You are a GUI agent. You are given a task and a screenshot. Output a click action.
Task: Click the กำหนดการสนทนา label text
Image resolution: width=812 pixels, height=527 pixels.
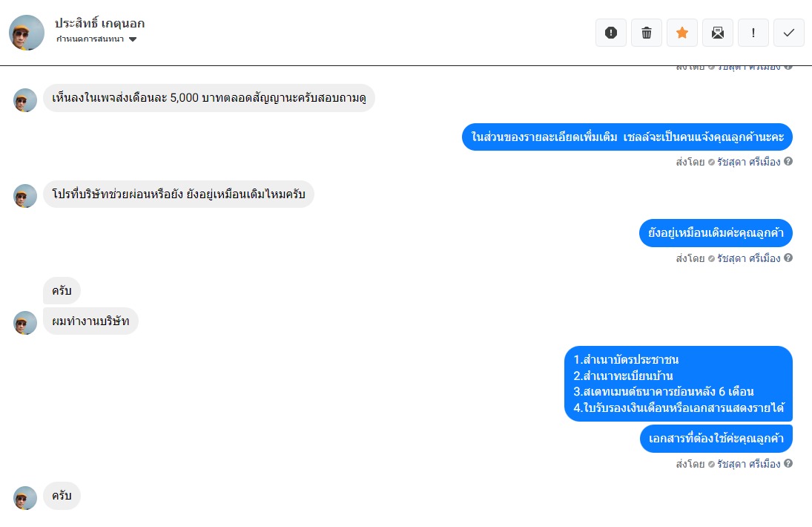coord(90,39)
